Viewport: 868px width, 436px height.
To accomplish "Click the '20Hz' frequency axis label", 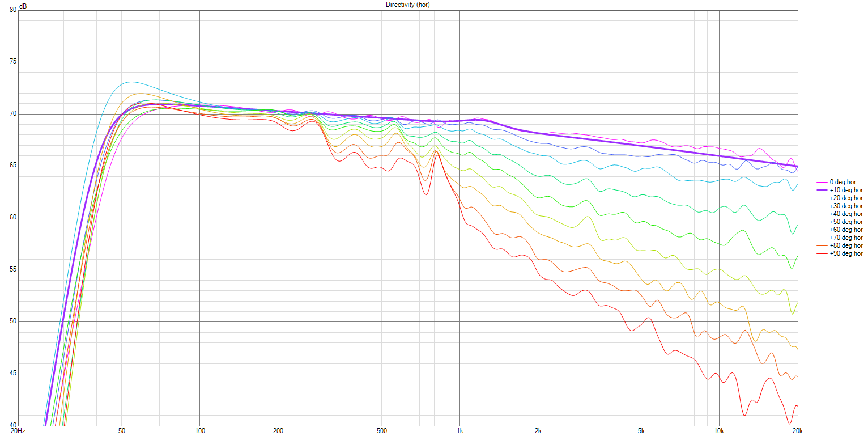I will [18, 431].
